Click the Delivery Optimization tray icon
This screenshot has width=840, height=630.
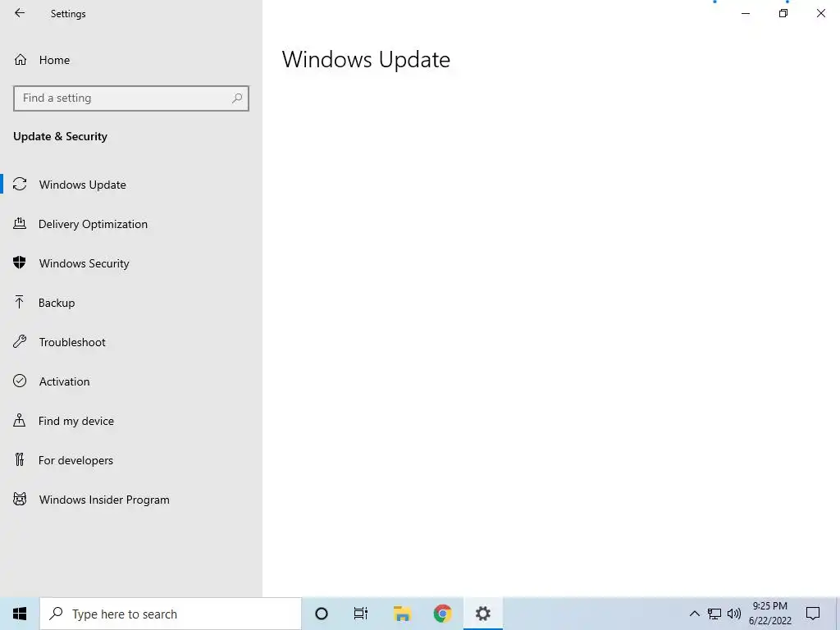(20, 223)
